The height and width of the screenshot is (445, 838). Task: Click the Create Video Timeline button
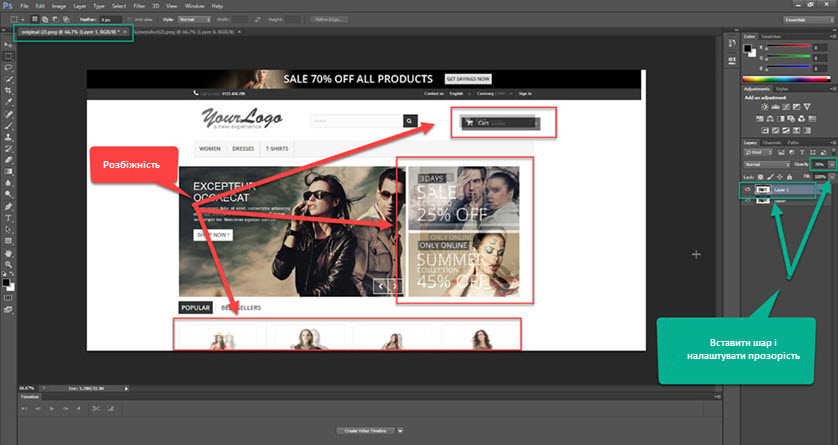(366, 431)
